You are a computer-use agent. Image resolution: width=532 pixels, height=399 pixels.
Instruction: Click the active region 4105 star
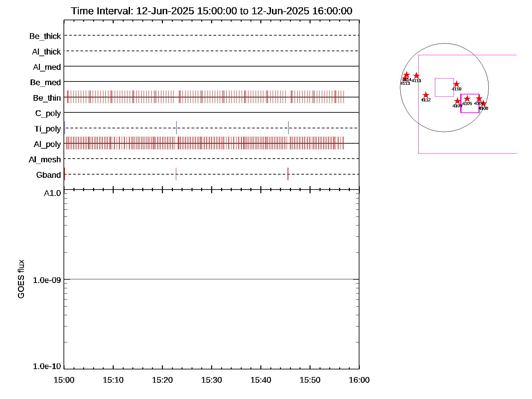pyautogui.click(x=467, y=99)
